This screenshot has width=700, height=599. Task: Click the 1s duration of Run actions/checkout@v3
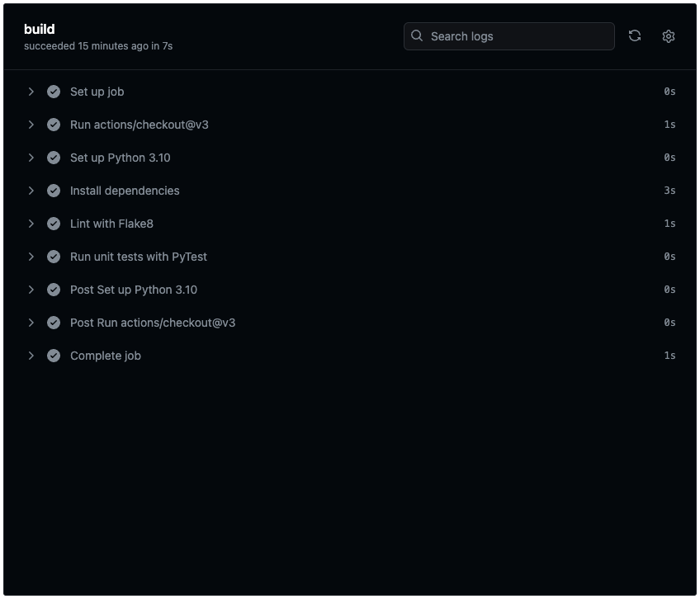pyautogui.click(x=669, y=125)
